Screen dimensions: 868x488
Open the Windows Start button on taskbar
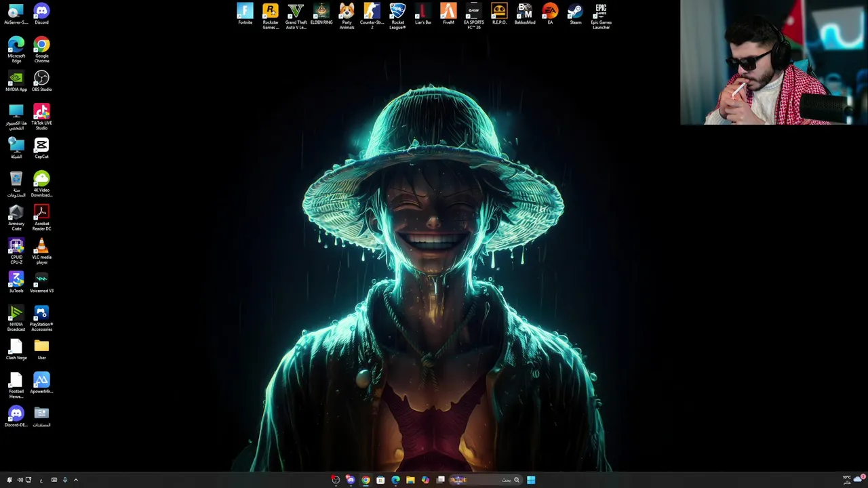click(x=531, y=480)
